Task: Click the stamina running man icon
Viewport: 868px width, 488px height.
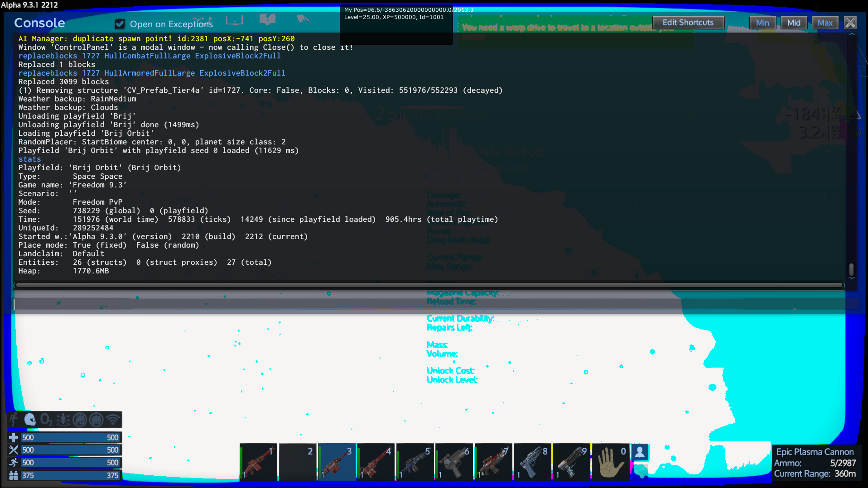Action: (x=14, y=463)
